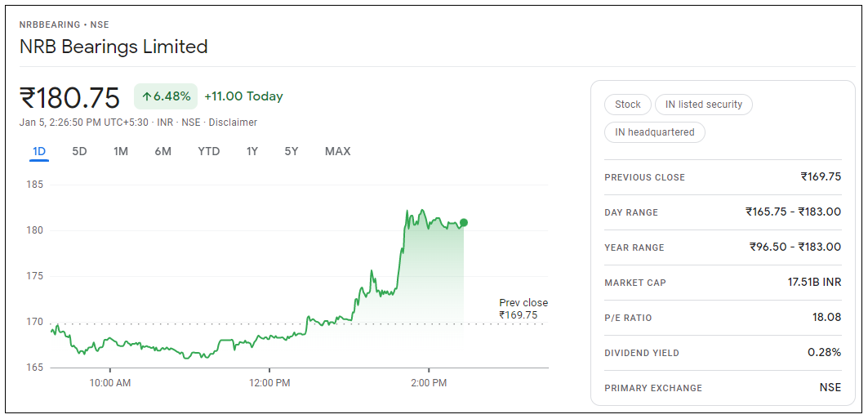The height and width of the screenshot is (419, 868).
Task: Open the 1M chart range
Action: tap(121, 151)
